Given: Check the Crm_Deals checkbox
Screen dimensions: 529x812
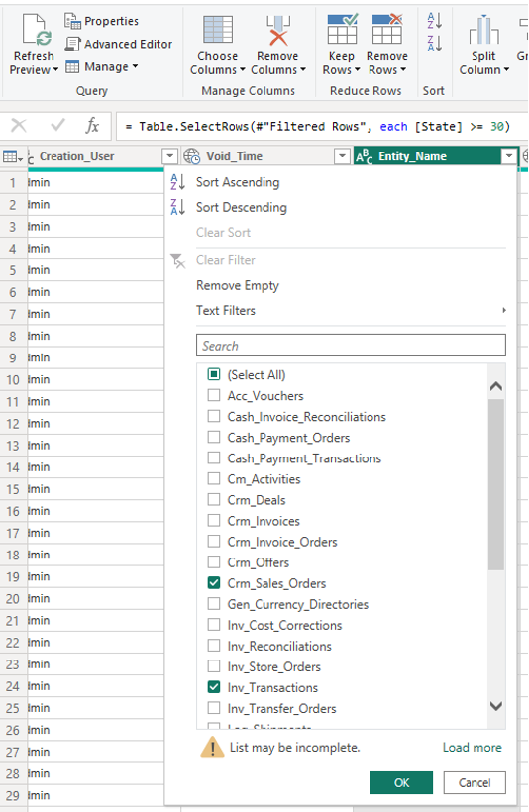Looking at the screenshot, I should [x=213, y=500].
